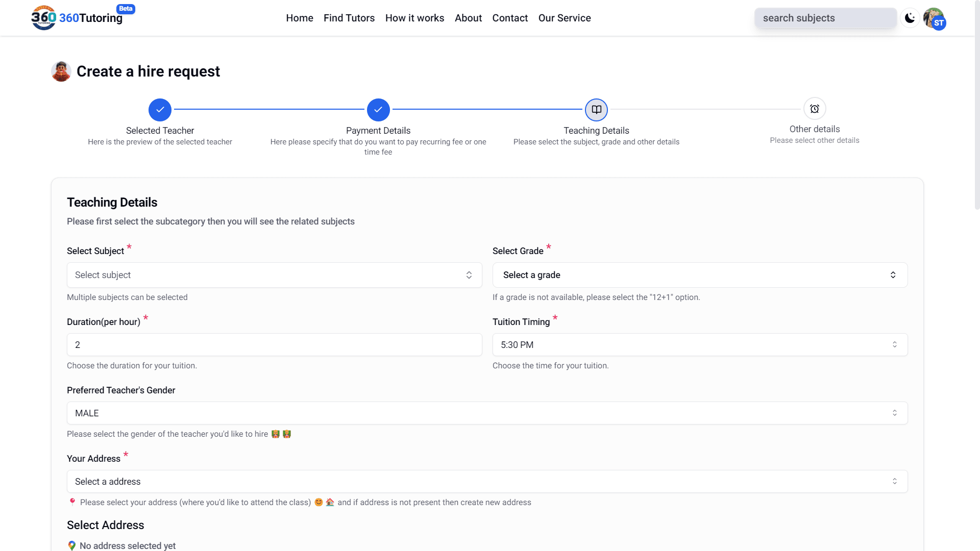
Task: Navigate to Our Service link
Action: (565, 18)
